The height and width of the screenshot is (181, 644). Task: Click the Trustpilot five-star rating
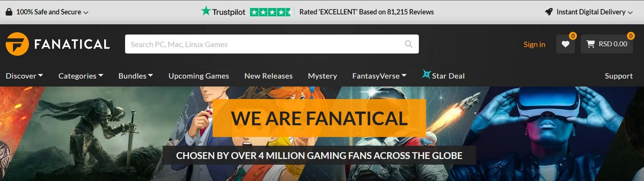click(x=271, y=12)
